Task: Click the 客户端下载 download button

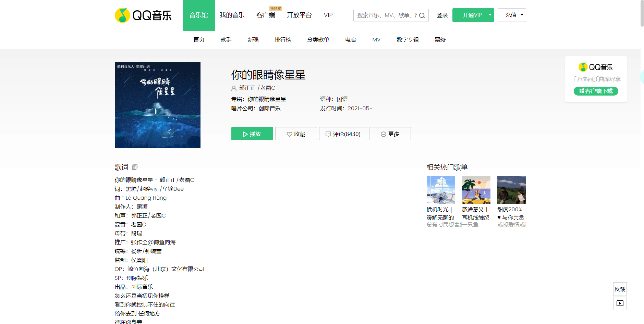Action: [596, 91]
